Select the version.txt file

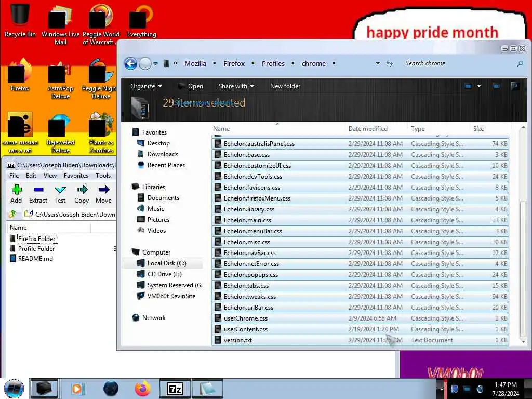point(361,340)
